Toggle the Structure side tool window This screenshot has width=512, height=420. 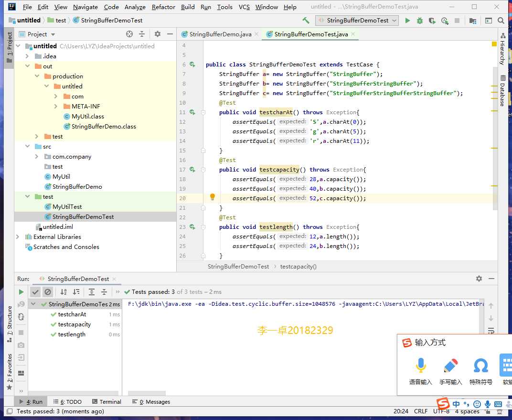(x=9, y=323)
